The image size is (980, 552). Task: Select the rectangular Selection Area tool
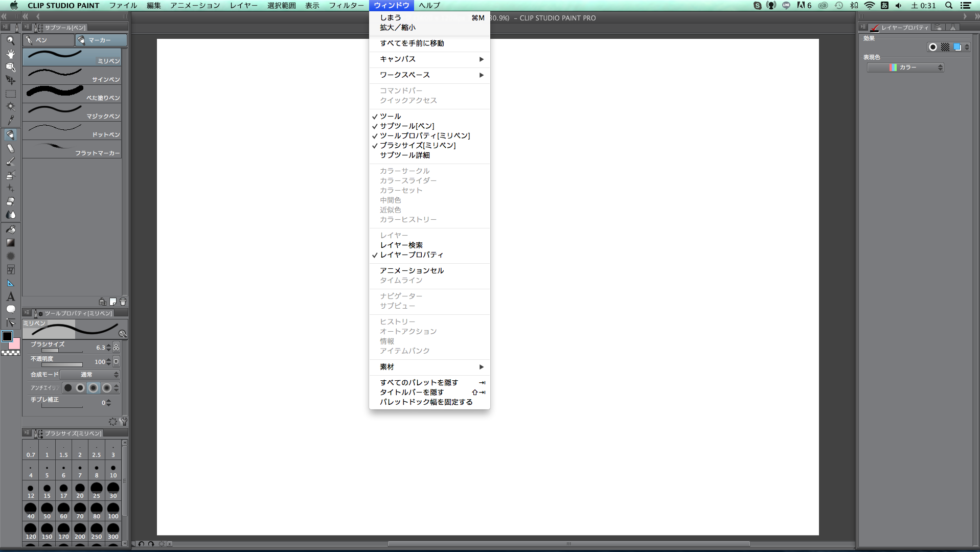10,94
